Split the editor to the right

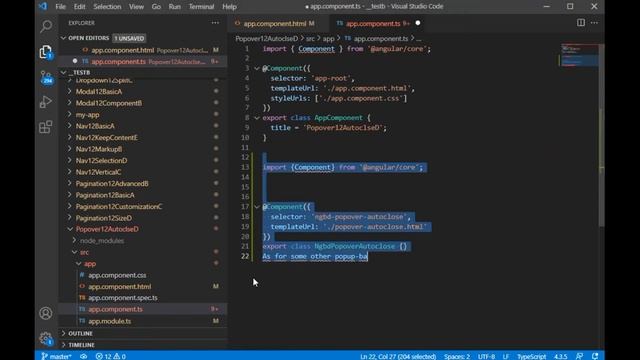point(580,23)
